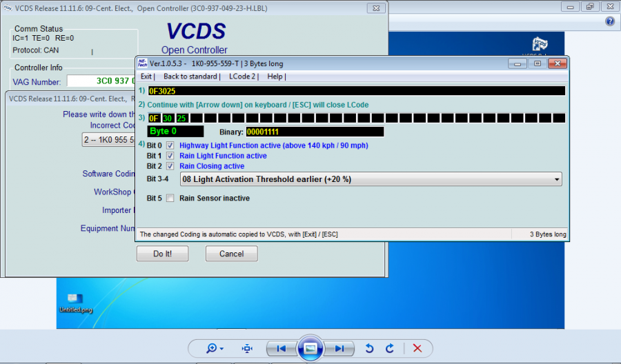The height and width of the screenshot is (364, 621).
Task: Toggle Bit 1 Rain Light Function checkbox
Action: [x=170, y=156]
